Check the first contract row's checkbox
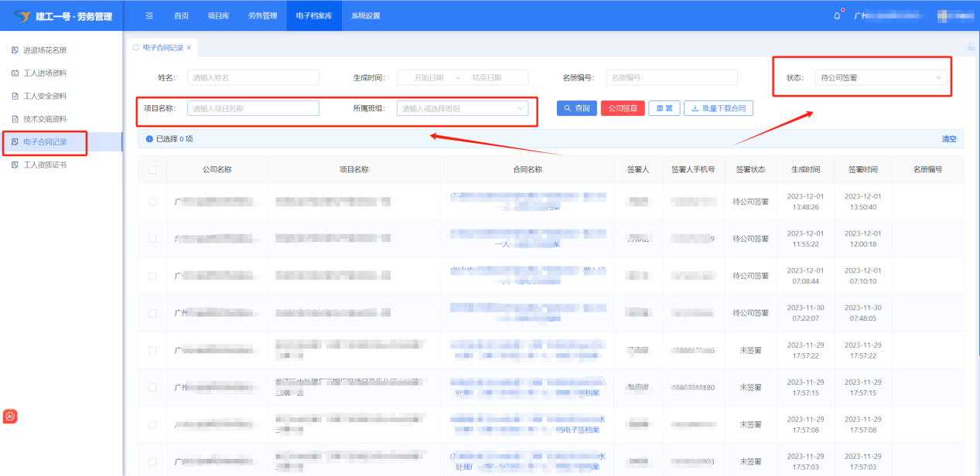The width and height of the screenshot is (980, 476). tap(152, 202)
